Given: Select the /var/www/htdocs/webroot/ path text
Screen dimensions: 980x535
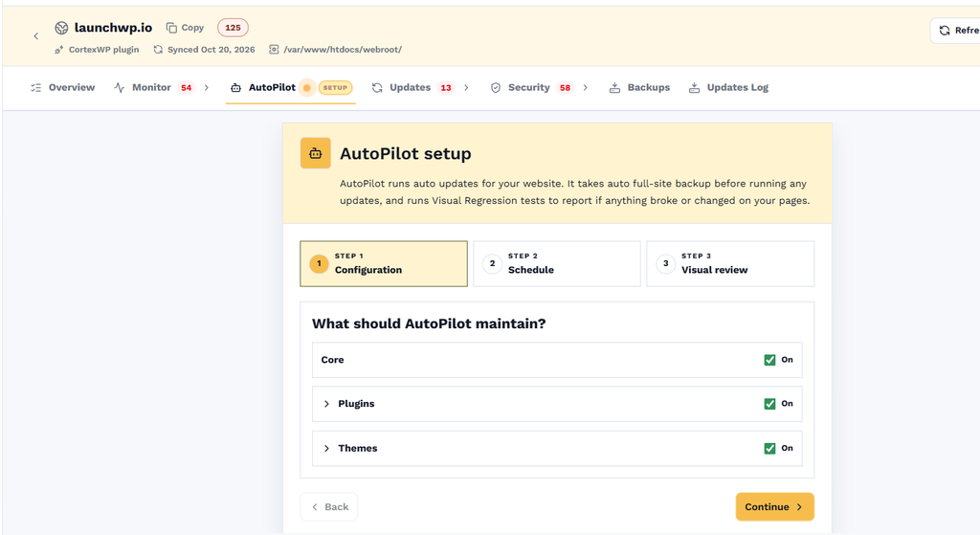Looking at the screenshot, I should click(x=343, y=50).
